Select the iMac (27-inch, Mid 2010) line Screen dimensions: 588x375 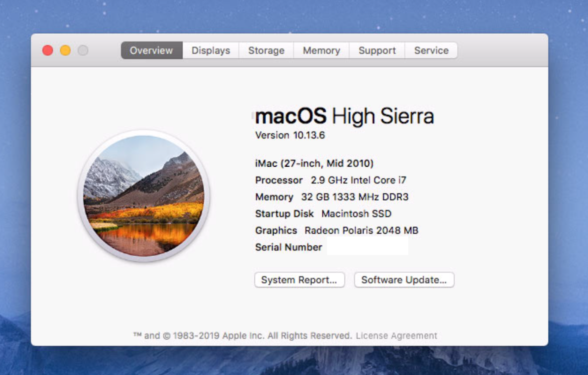pyautogui.click(x=314, y=163)
